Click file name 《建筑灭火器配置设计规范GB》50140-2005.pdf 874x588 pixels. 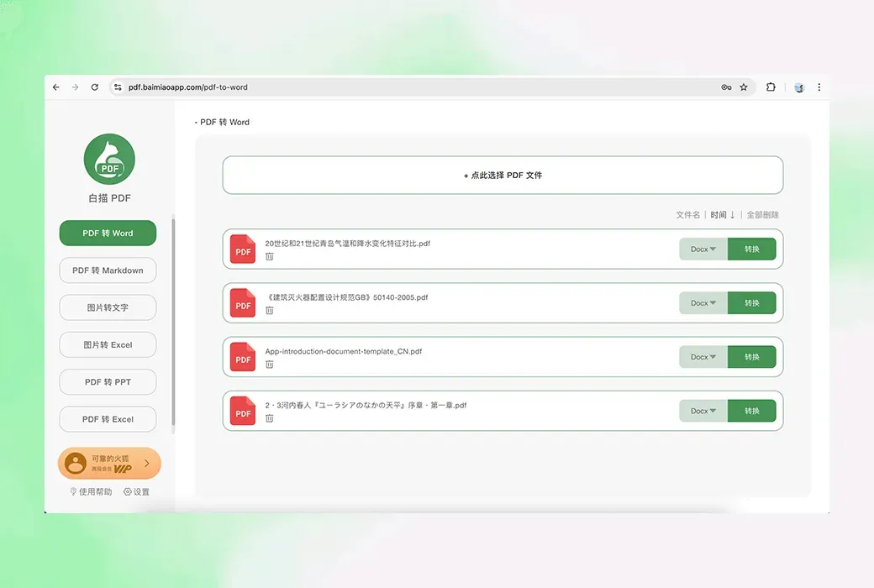point(347,297)
